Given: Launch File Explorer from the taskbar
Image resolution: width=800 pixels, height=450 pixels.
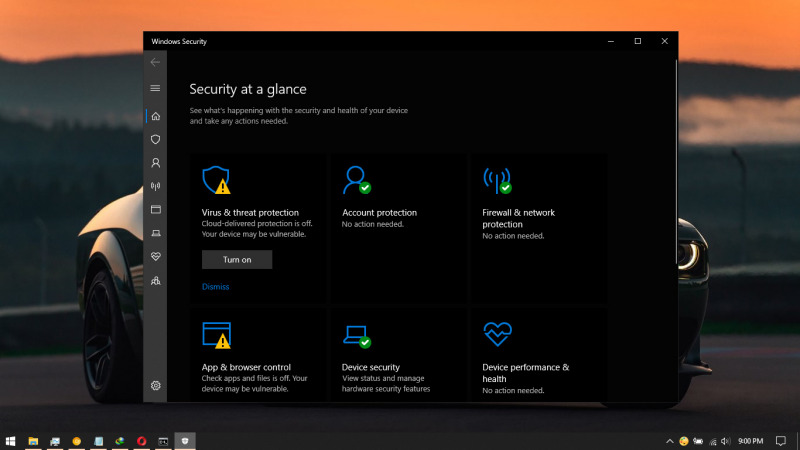Looking at the screenshot, I should tap(33, 441).
